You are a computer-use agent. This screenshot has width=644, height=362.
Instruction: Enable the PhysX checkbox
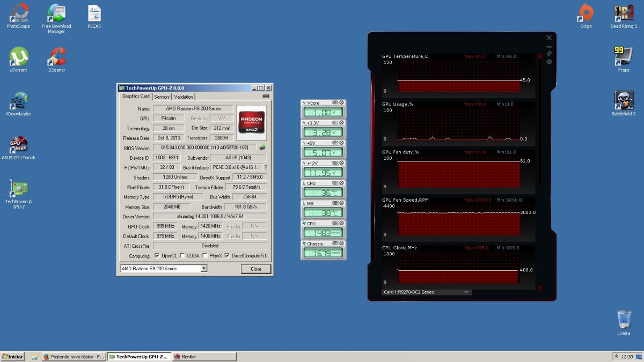205,256
